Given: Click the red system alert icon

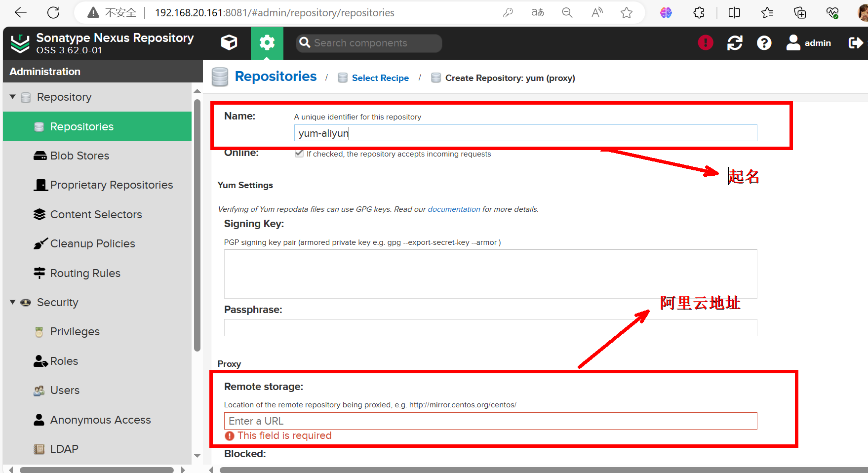Looking at the screenshot, I should coord(706,43).
